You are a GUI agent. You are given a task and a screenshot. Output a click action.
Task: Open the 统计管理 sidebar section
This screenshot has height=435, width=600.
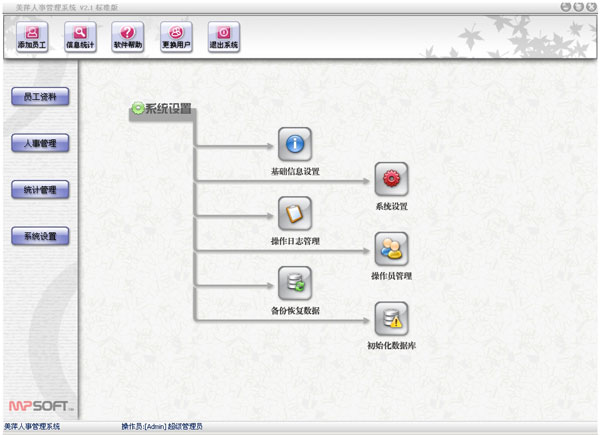(40, 189)
